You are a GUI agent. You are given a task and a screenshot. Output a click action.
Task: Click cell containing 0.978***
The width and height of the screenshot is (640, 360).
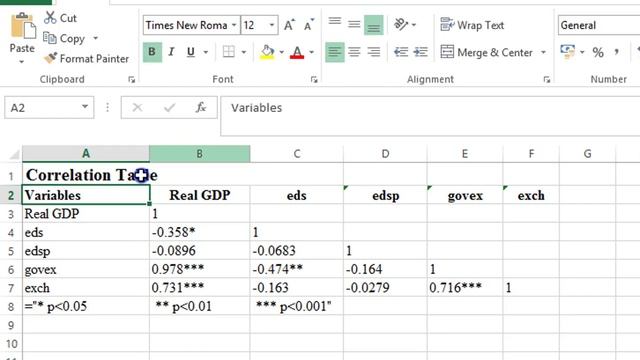[x=200, y=269]
